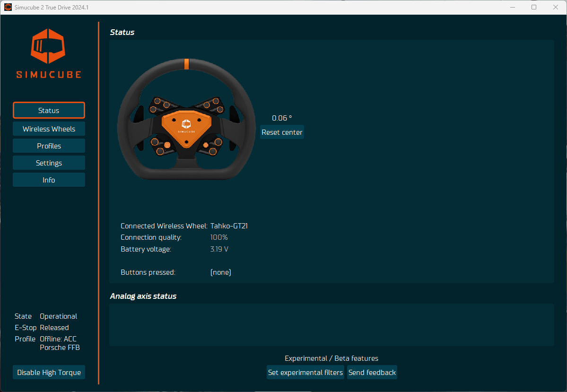This screenshot has height=392, width=567.
Task: Disable High Torque mode
Action: (49, 373)
